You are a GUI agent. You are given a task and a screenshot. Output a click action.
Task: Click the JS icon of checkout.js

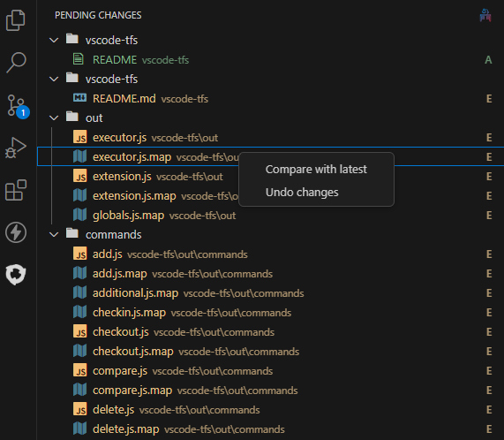tap(79, 331)
